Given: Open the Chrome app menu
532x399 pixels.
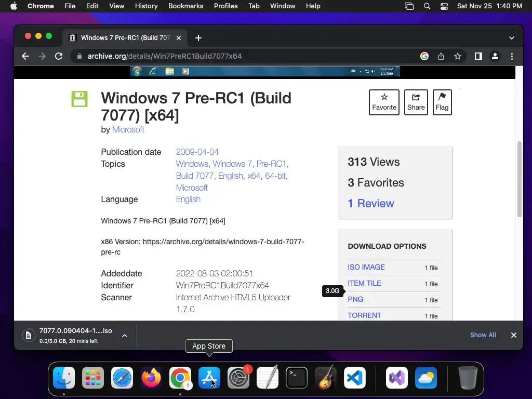Looking at the screenshot, I should 41,6.
